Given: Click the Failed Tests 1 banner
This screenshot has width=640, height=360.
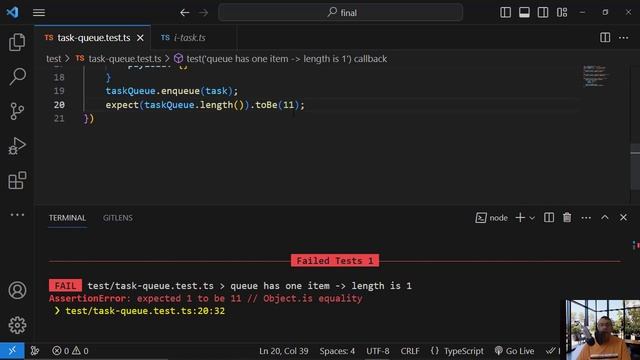Looking at the screenshot, I should [335, 260].
